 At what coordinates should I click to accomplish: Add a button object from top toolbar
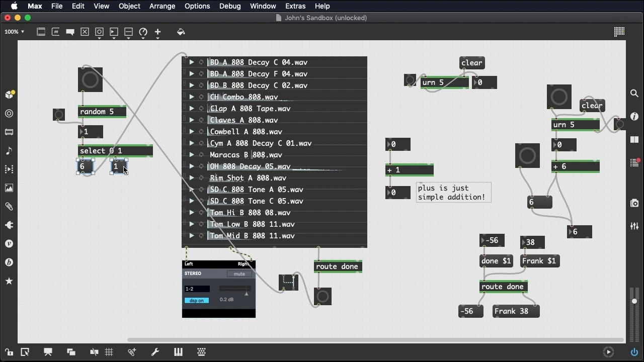[100, 32]
